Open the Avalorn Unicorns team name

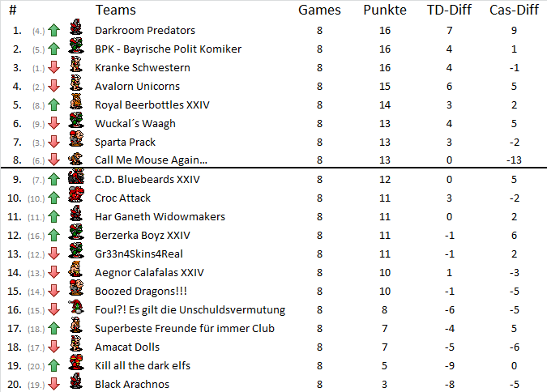click(x=137, y=86)
